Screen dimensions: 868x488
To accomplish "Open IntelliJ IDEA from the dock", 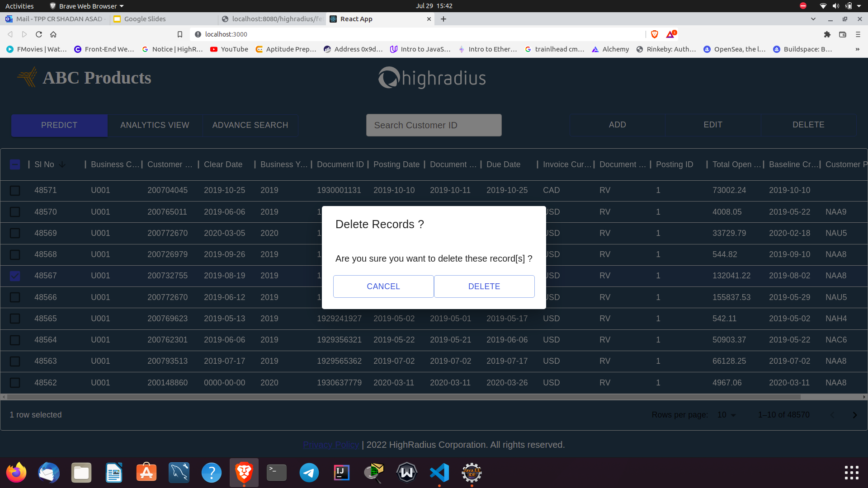I will [341, 473].
